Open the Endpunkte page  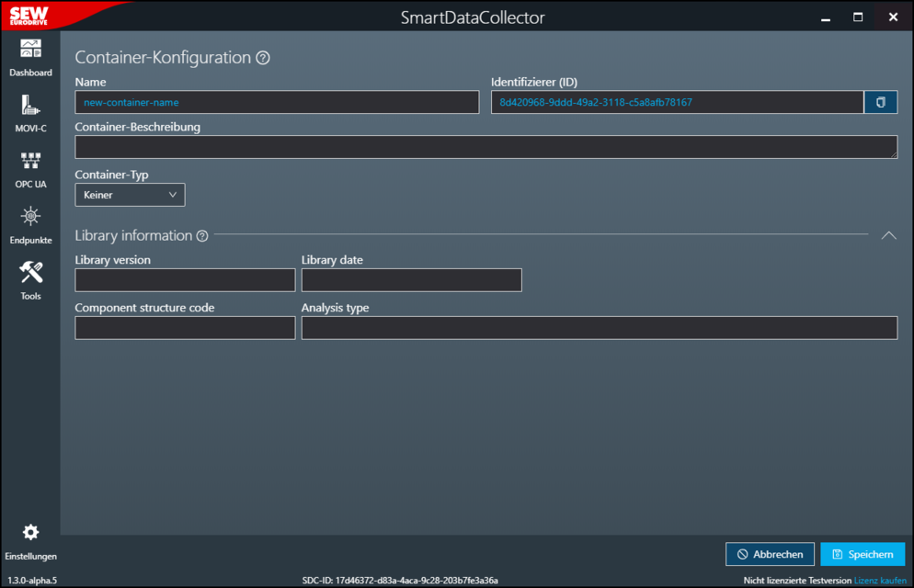tap(30, 225)
